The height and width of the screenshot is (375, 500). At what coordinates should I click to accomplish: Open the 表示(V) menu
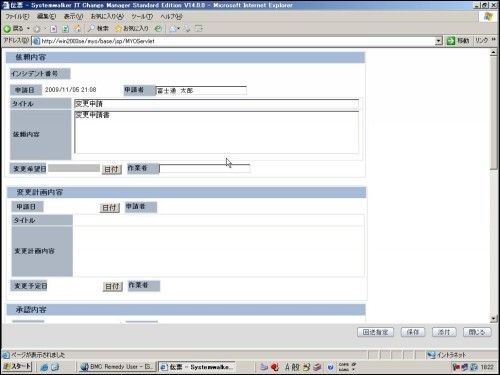pyautogui.click(x=73, y=16)
